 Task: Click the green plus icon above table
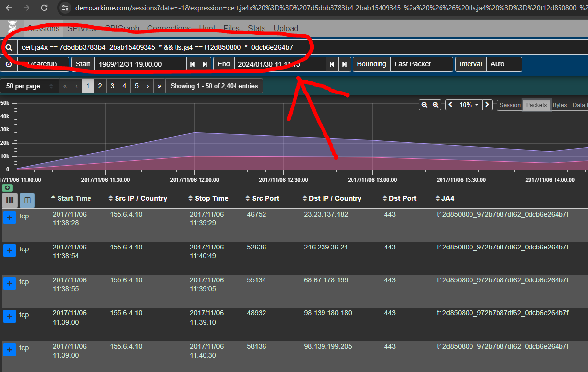coord(7,187)
